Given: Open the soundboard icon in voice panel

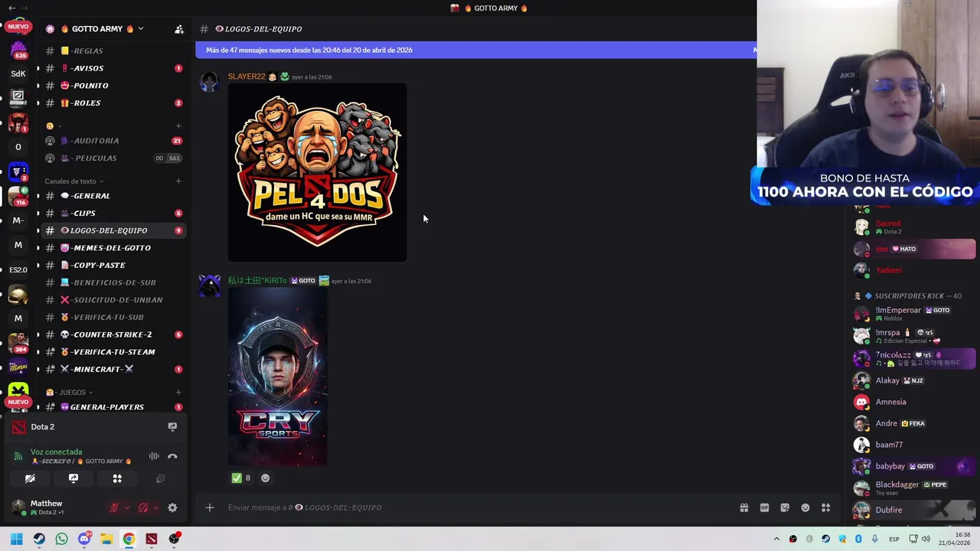Looking at the screenshot, I should click(x=161, y=478).
